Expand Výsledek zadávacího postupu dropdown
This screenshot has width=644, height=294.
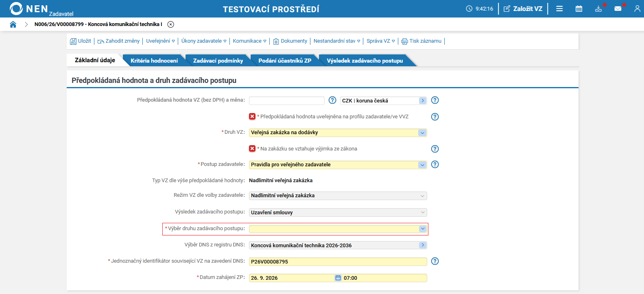[422, 212]
